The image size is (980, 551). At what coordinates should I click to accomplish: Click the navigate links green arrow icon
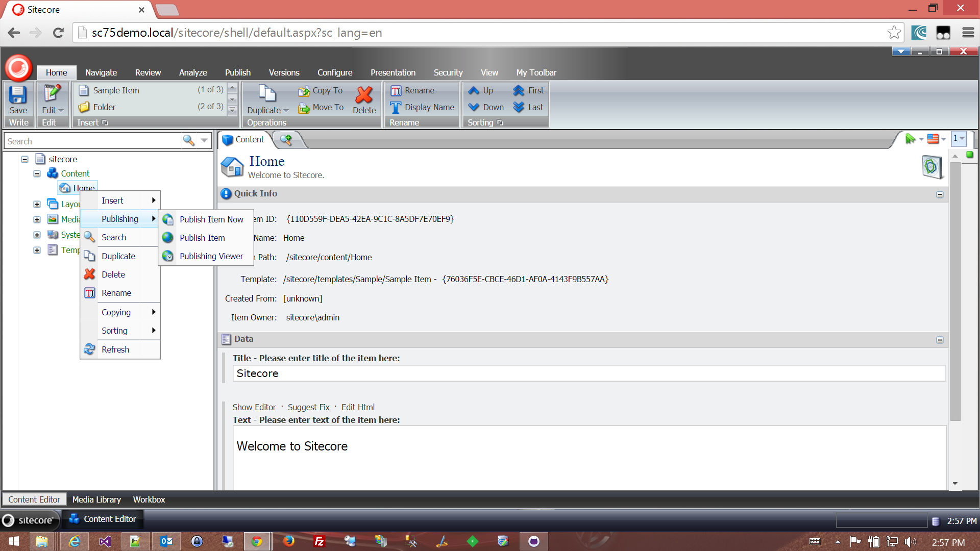[910, 139]
